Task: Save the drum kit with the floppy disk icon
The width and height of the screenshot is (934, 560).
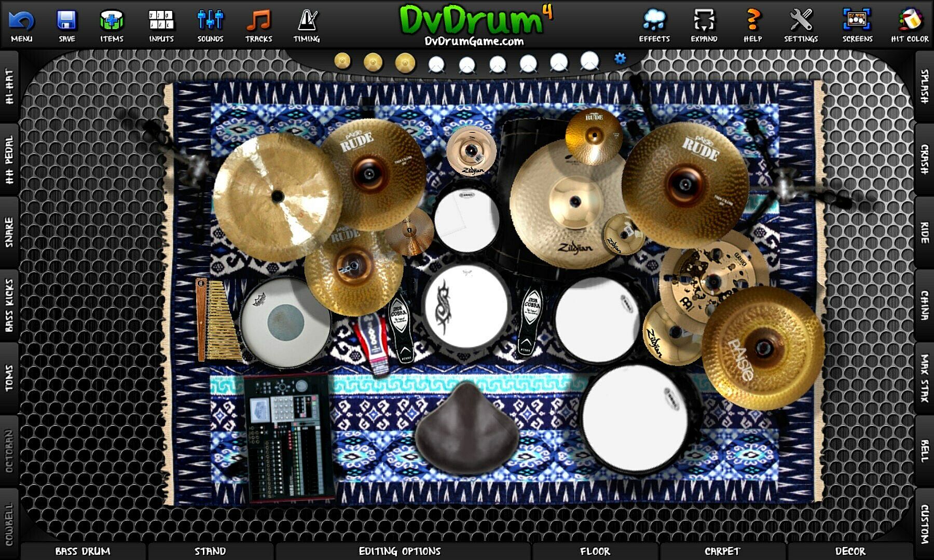Action: [66, 21]
